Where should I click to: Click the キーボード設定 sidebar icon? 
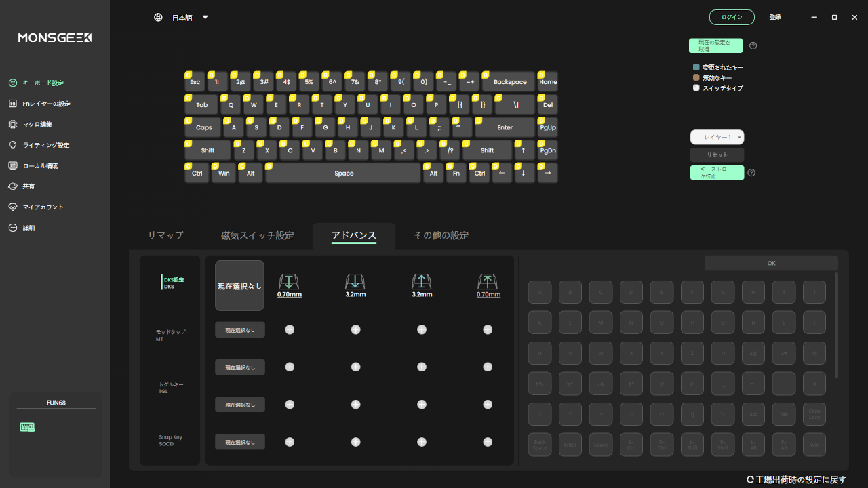click(13, 83)
